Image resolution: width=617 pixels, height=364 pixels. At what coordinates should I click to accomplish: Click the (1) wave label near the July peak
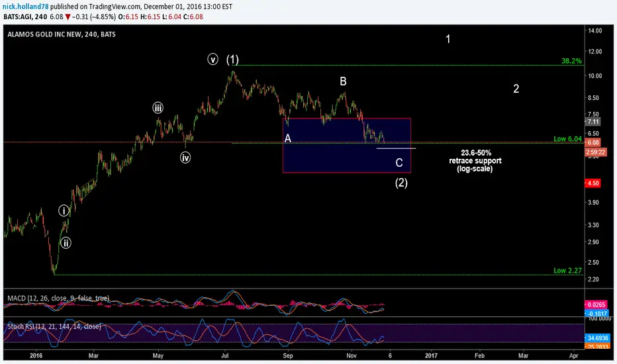pos(232,60)
